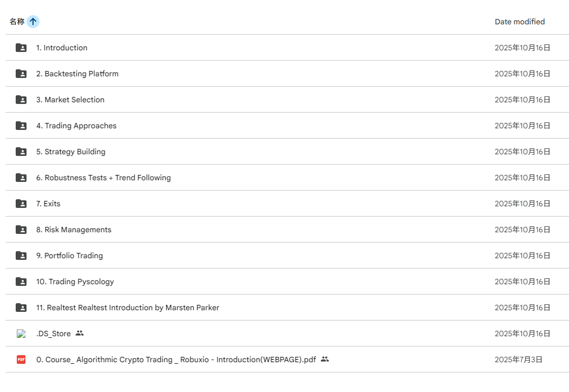Click the 5. Strategy Building folder icon
The image size is (569, 392).
[x=21, y=152]
